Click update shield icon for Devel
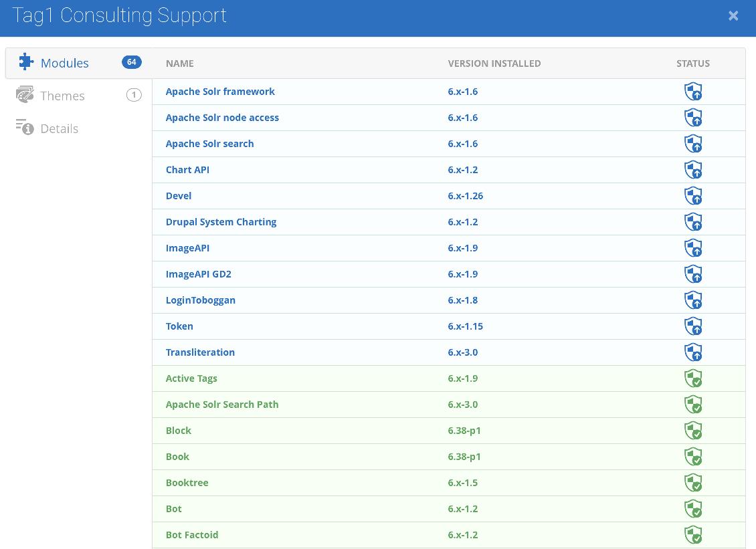Image resolution: width=756 pixels, height=549 pixels. (693, 196)
